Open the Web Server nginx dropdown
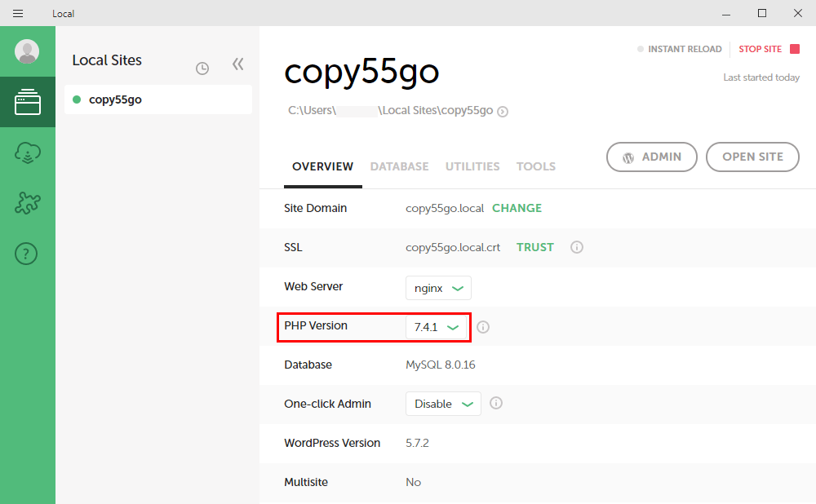The image size is (816, 504). click(x=438, y=288)
